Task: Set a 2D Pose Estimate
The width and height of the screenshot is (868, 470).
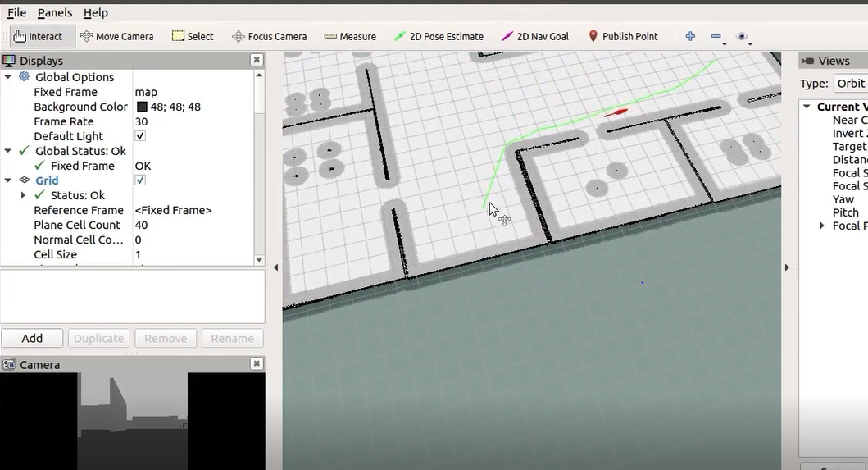Action: [439, 37]
